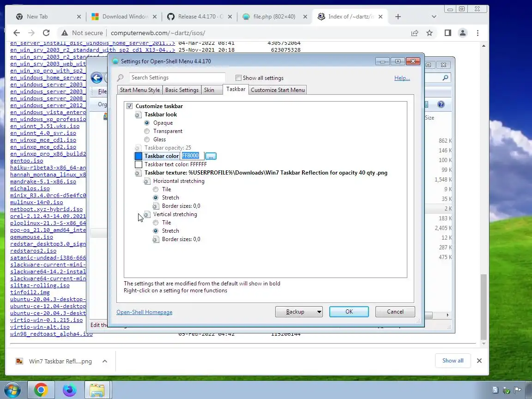Click the Taskbar texture gear icon

pyautogui.click(x=138, y=173)
